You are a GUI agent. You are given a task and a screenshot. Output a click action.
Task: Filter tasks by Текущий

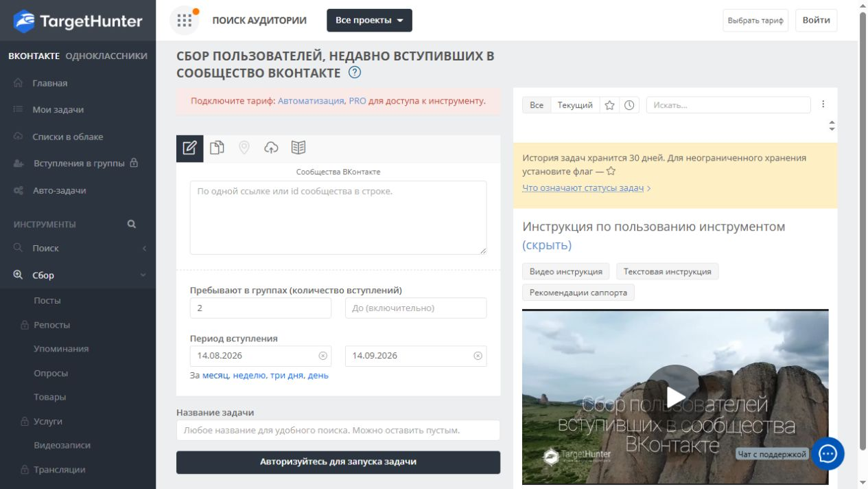click(575, 105)
